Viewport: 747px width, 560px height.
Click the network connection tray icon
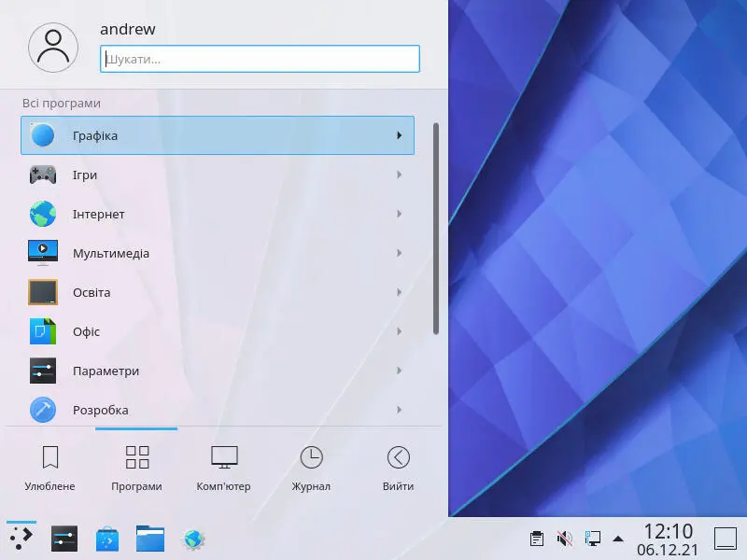(x=592, y=539)
